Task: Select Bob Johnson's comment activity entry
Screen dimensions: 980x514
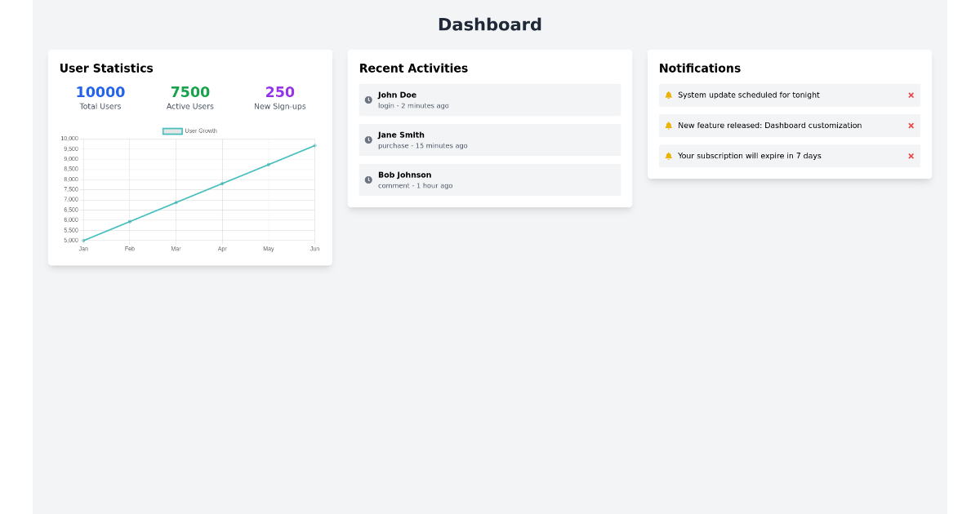Action: pos(490,179)
